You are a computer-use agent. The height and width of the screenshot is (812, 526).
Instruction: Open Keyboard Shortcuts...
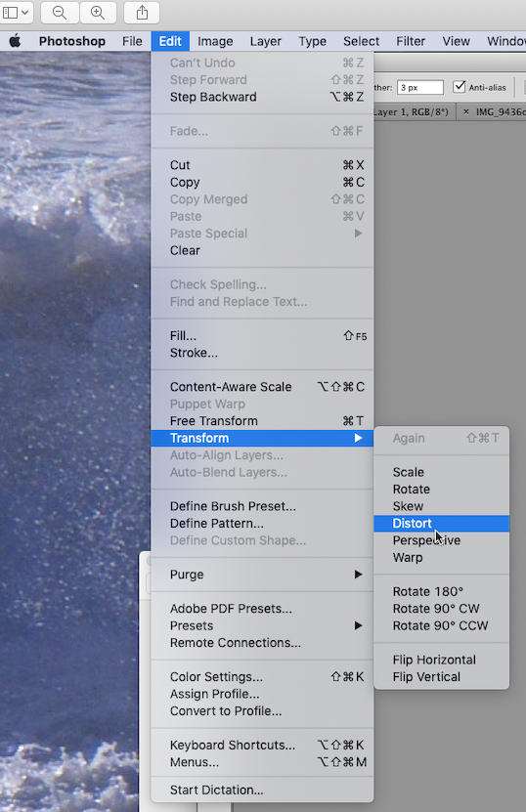pos(262,746)
